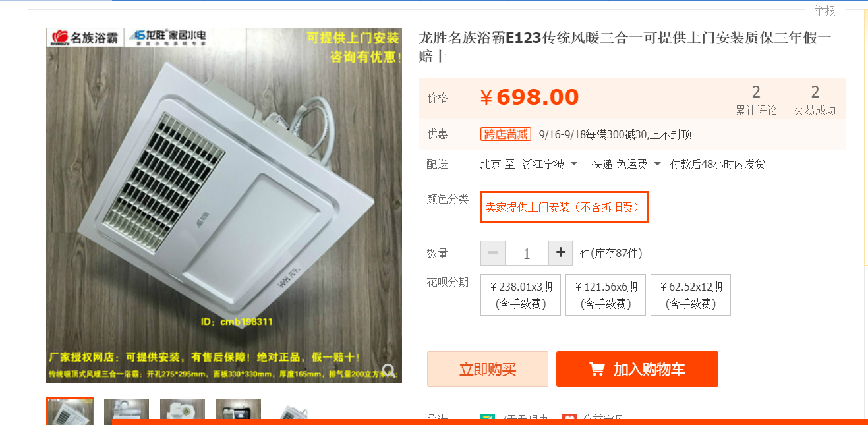Select the 6期 Huabei installment plan
The height and width of the screenshot is (425, 868).
pos(606,295)
